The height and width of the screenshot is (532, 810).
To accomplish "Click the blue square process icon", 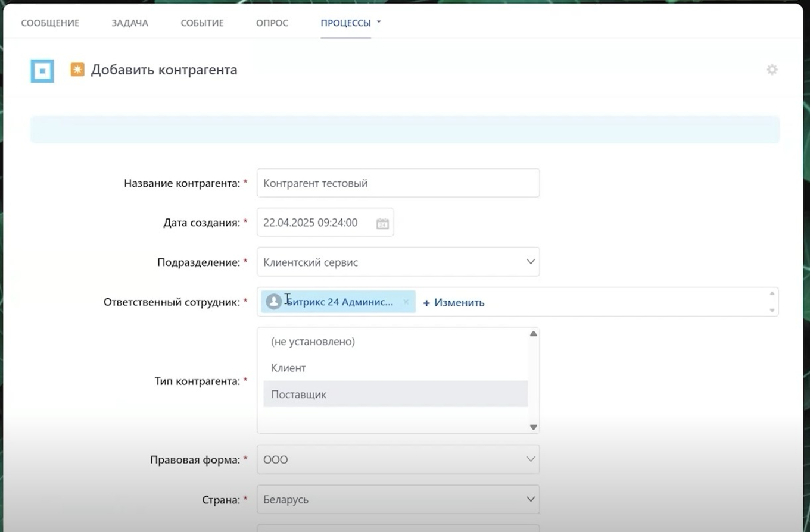I will coord(42,71).
